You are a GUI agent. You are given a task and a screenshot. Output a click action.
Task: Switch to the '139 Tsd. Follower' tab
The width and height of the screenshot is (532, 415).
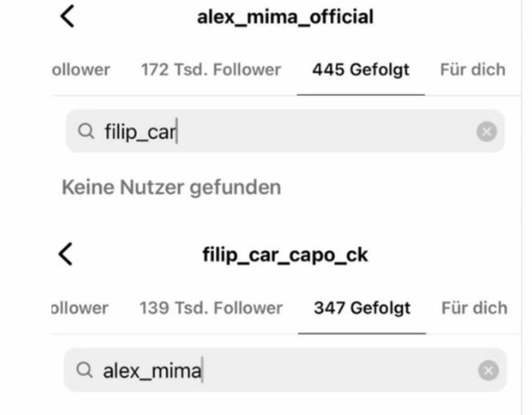(211, 308)
